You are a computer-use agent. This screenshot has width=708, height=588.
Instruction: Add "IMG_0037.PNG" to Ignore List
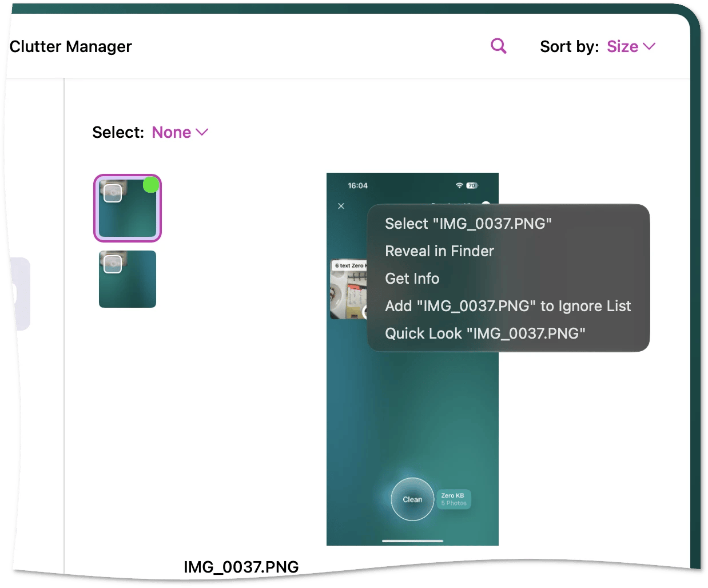(508, 306)
